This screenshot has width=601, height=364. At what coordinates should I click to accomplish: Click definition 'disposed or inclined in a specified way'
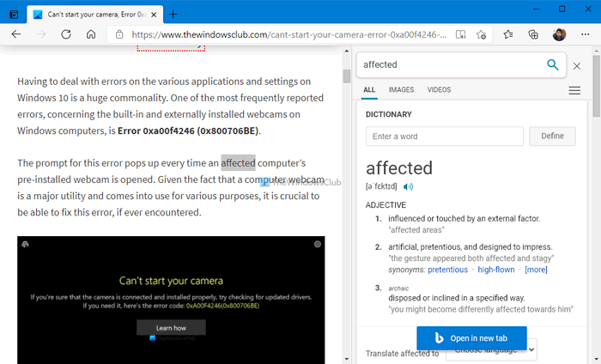pos(457,298)
